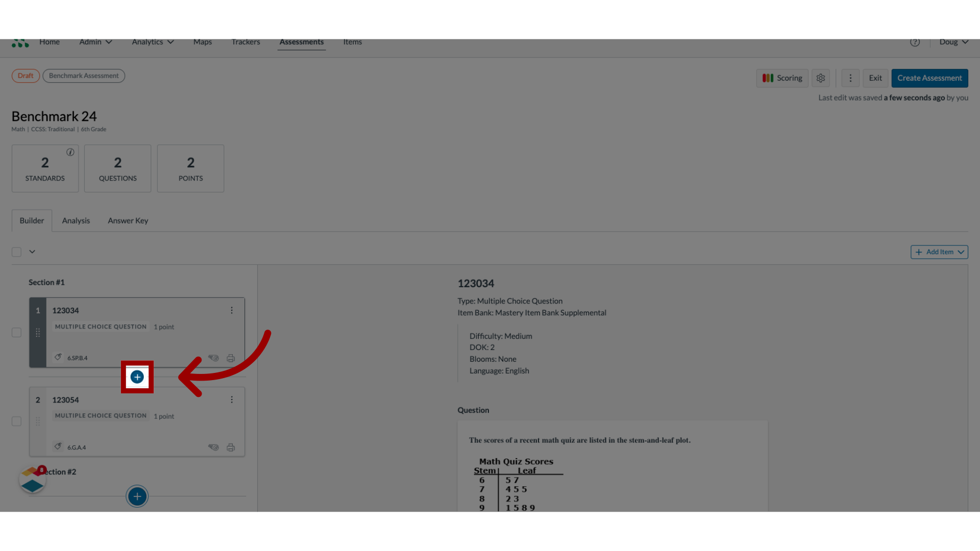Select the Builder tab
Image resolution: width=980 pixels, height=551 pixels.
point(31,220)
